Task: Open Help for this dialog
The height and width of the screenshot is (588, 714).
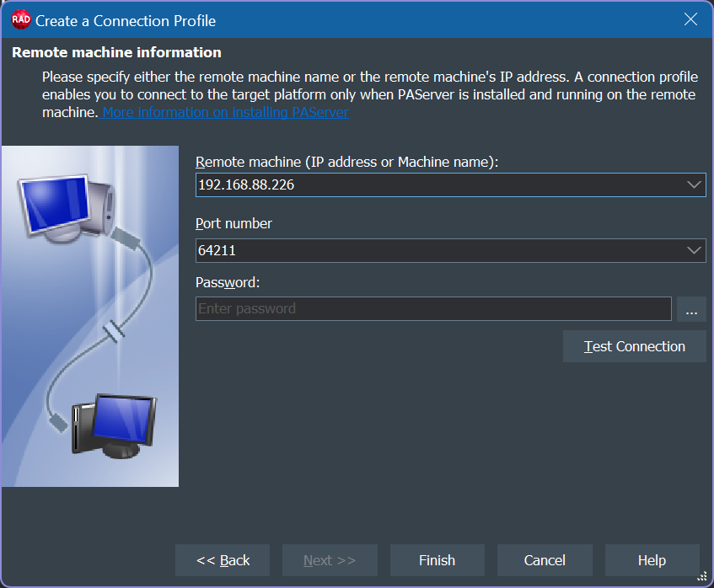Action: pyautogui.click(x=652, y=560)
